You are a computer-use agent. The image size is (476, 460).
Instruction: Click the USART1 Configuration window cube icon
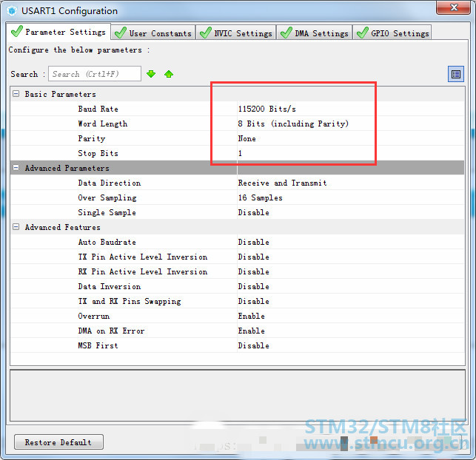point(12,11)
